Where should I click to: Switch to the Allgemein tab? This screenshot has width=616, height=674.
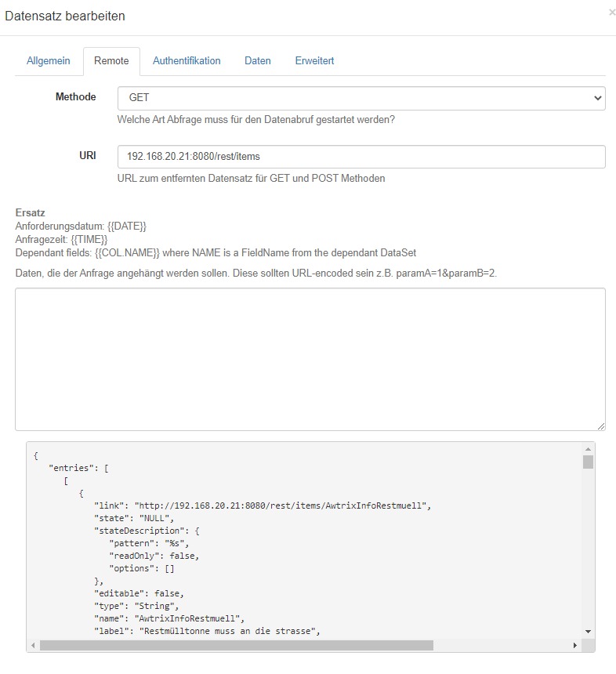click(x=48, y=60)
